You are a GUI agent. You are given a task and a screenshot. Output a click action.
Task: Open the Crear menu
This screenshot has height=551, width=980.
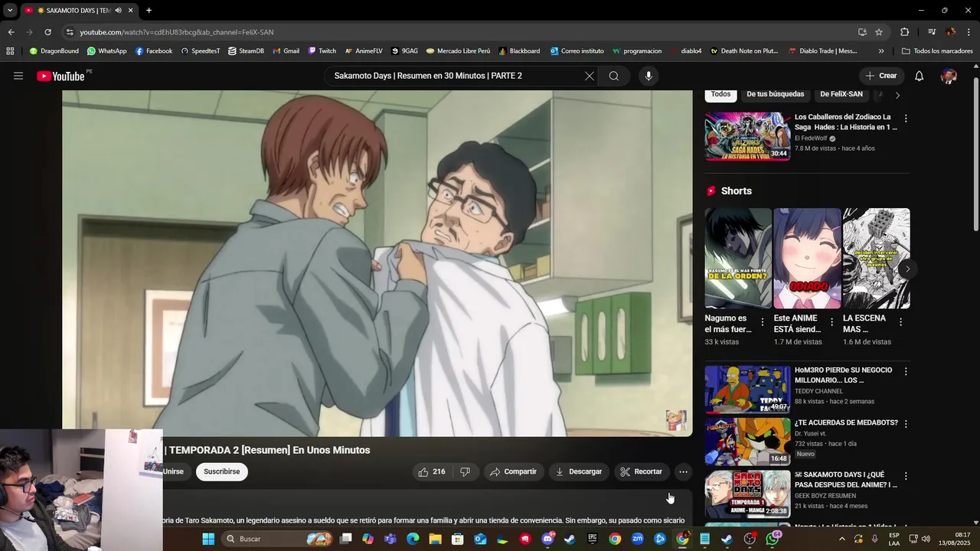coord(881,76)
